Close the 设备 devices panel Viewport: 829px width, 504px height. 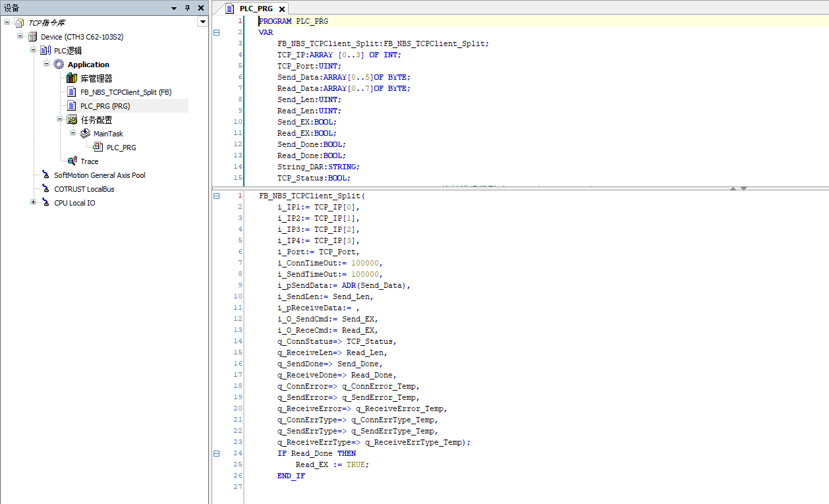pos(200,8)
